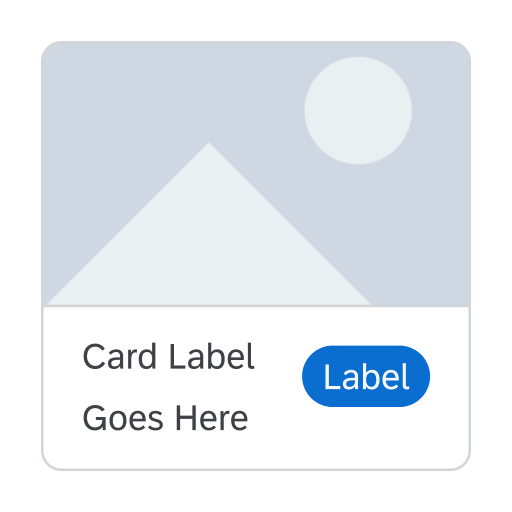Click the word 'Label' in the card title
The height and width of the screenshot is (512, 512).
pyautogui.click(x=212, y=356)
